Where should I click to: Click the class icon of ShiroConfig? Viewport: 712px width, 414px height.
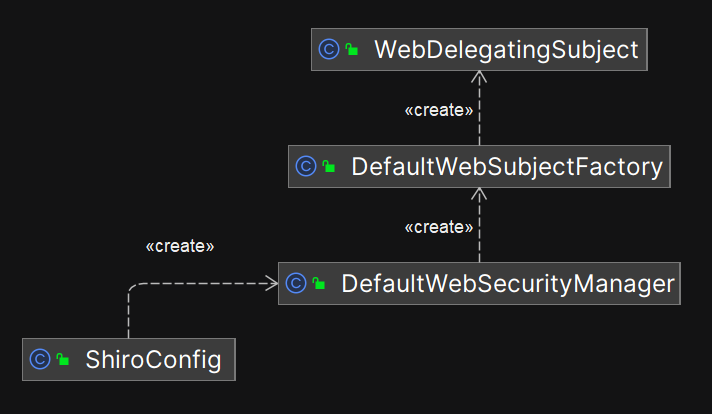40,360
